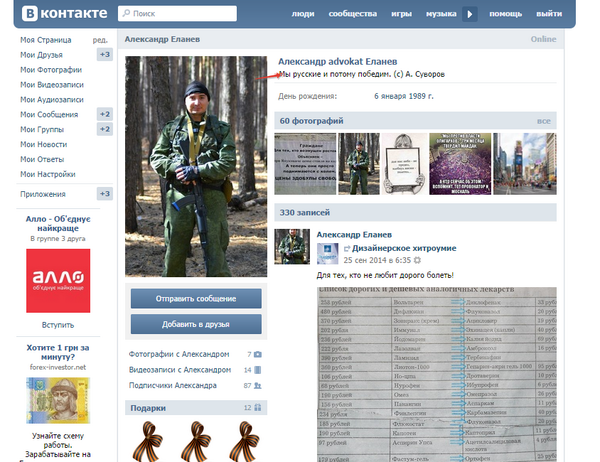
Task: Click the camera icon beside Фотографии с Александром
Action: click(258, 354)
